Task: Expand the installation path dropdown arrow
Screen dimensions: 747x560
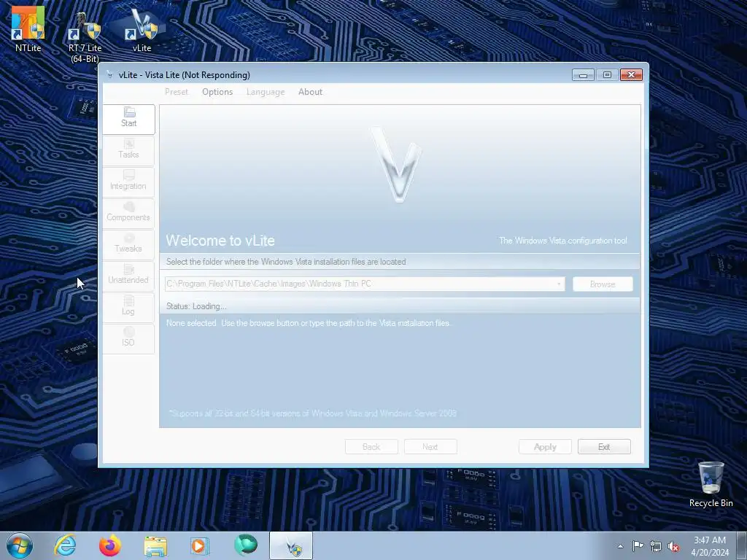Action: [559, 284]
